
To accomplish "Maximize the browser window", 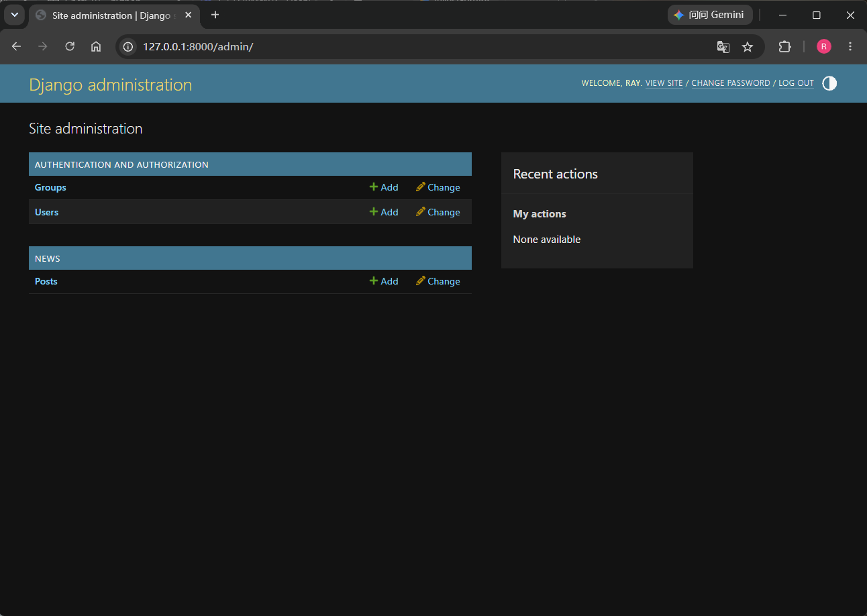I will coord(817,15).
